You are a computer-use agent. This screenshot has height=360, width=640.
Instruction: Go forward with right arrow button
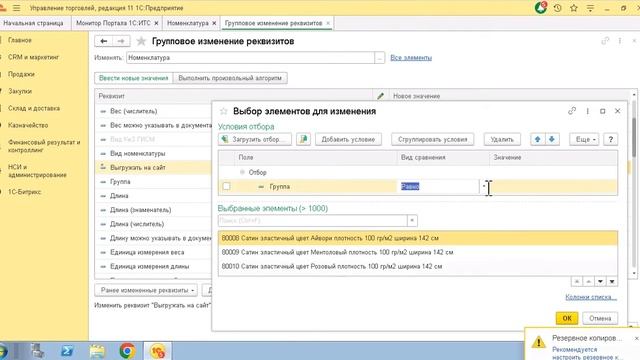[121, 41]
